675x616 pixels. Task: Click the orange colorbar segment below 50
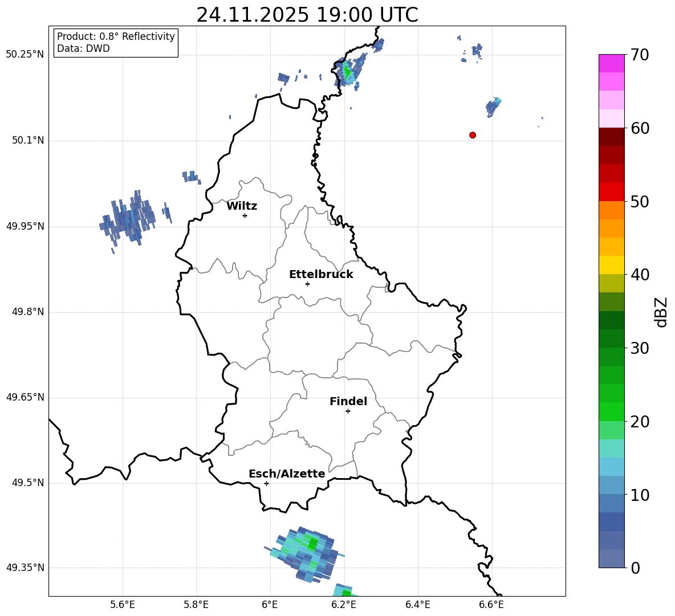[611, 210]
